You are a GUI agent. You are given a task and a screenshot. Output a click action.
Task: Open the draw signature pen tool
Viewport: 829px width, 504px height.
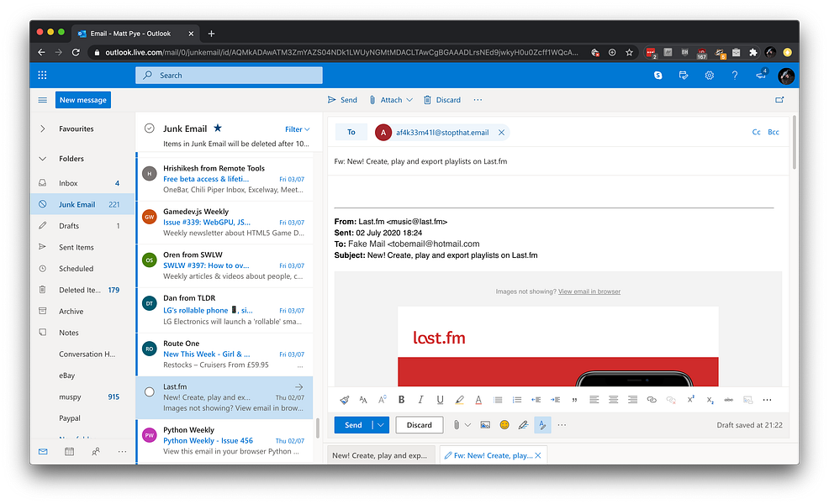coord(524,425)
